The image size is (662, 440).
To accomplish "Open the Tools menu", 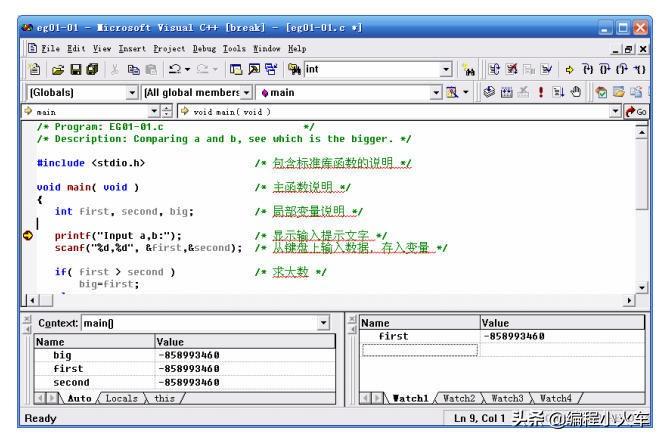I will click(234, 49).
